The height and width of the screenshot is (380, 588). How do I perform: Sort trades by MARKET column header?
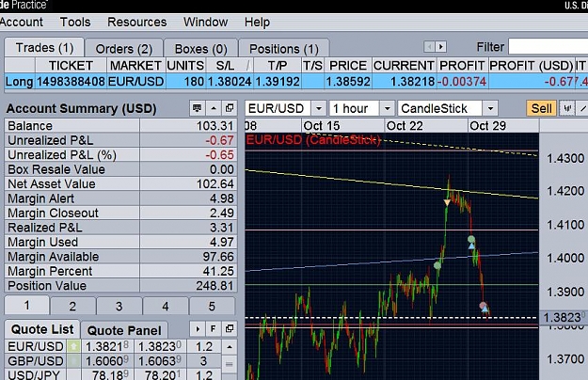click(x=136, y=66)
